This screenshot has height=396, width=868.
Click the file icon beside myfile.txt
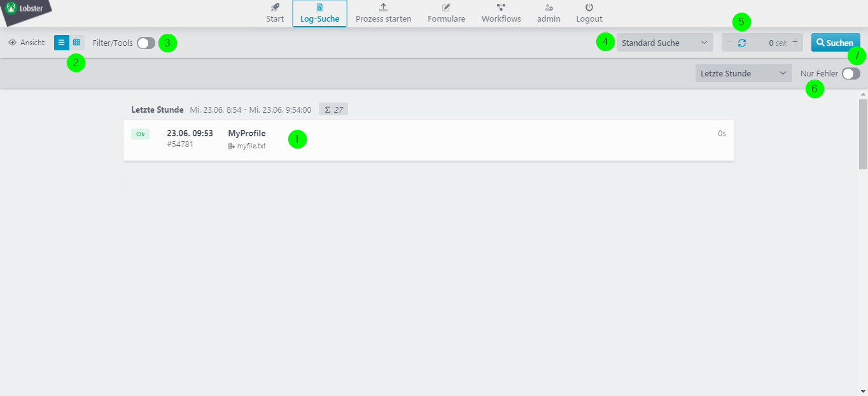[x=231, y=146]
